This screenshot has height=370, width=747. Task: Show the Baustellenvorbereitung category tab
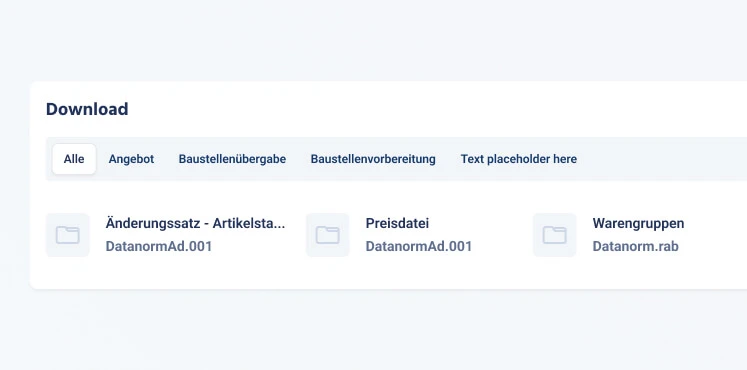click(x=373, y=159)
